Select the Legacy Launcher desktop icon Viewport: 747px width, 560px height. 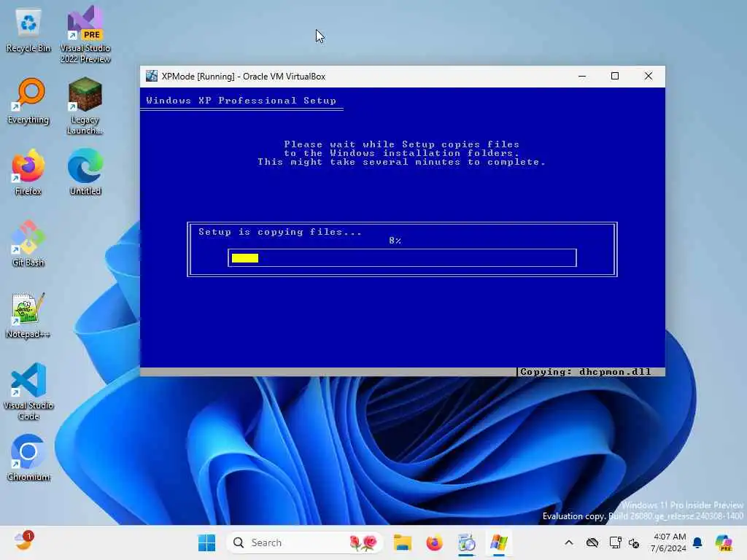click(x=85, y=106)
